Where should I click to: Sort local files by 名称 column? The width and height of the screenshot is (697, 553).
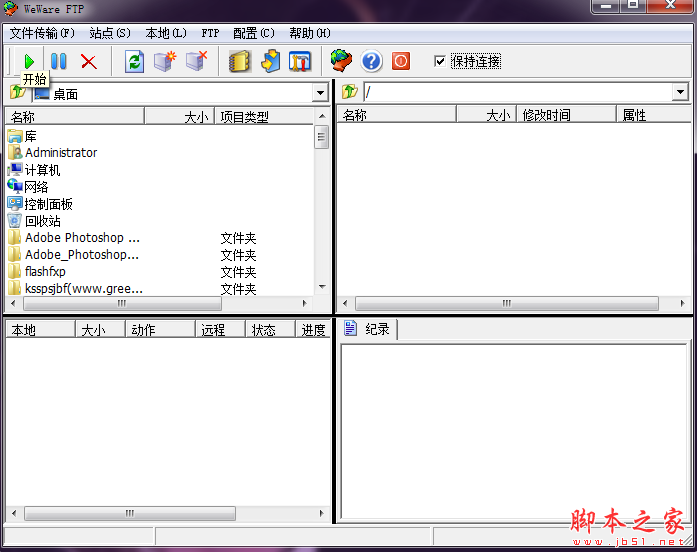(75, 117)
